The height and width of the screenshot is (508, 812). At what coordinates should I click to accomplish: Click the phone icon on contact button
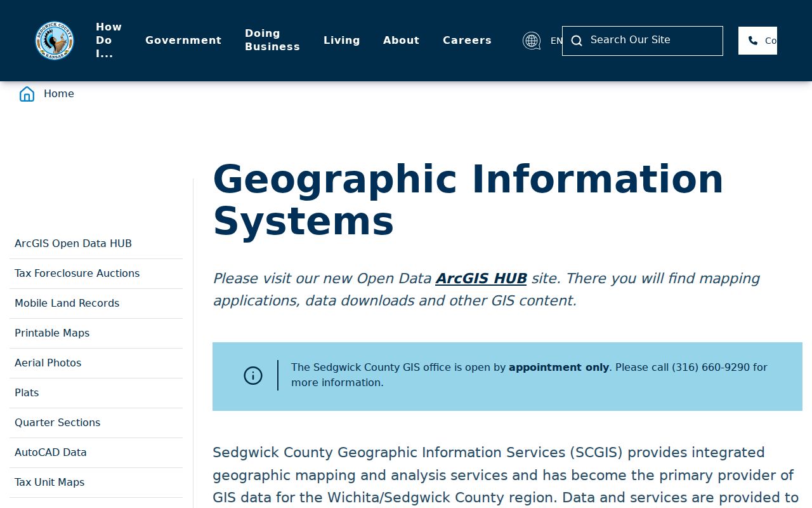click(753, 41)
